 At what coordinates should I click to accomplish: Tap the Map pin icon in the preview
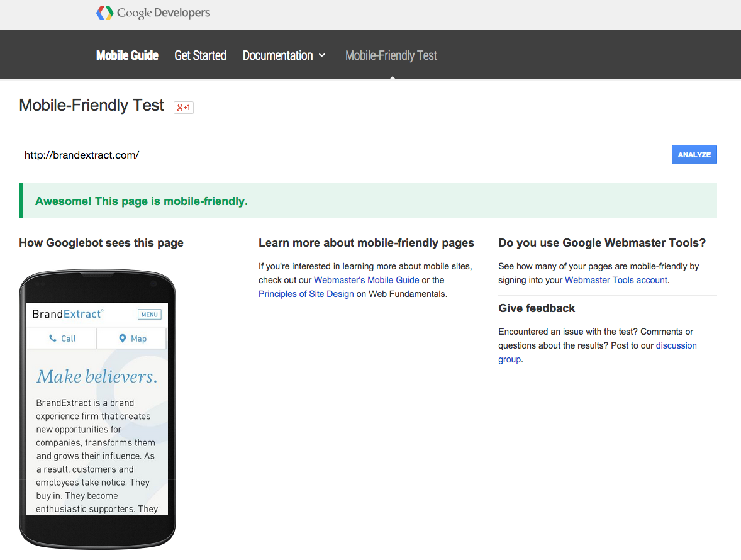click(123, 338)
